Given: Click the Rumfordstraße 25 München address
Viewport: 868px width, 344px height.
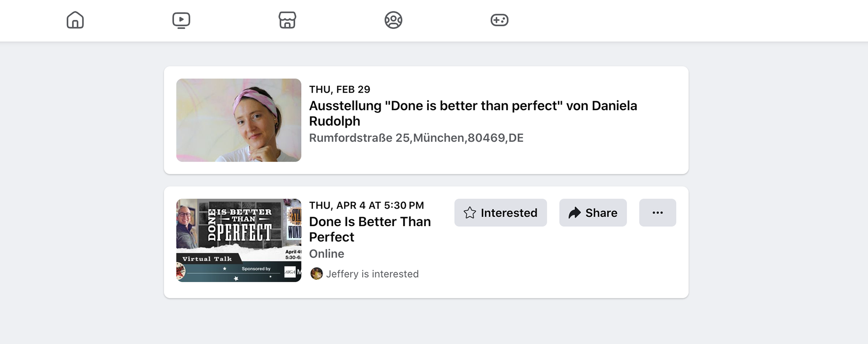Looking at the screenshot, I should click(416, 138).
